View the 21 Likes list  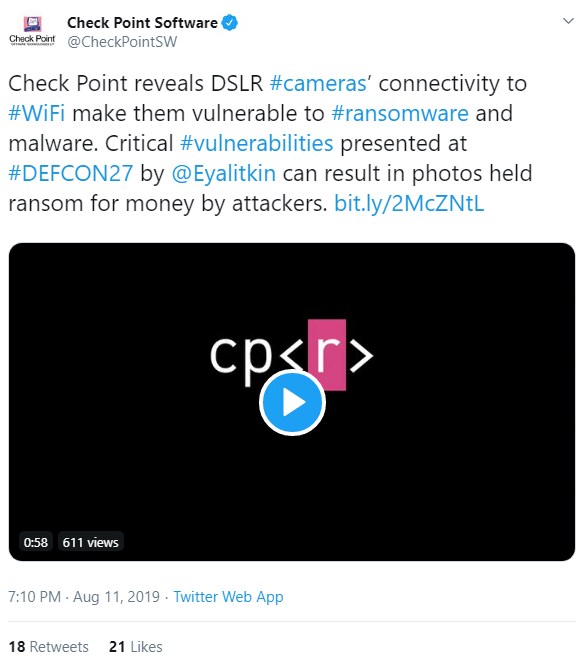136,646
